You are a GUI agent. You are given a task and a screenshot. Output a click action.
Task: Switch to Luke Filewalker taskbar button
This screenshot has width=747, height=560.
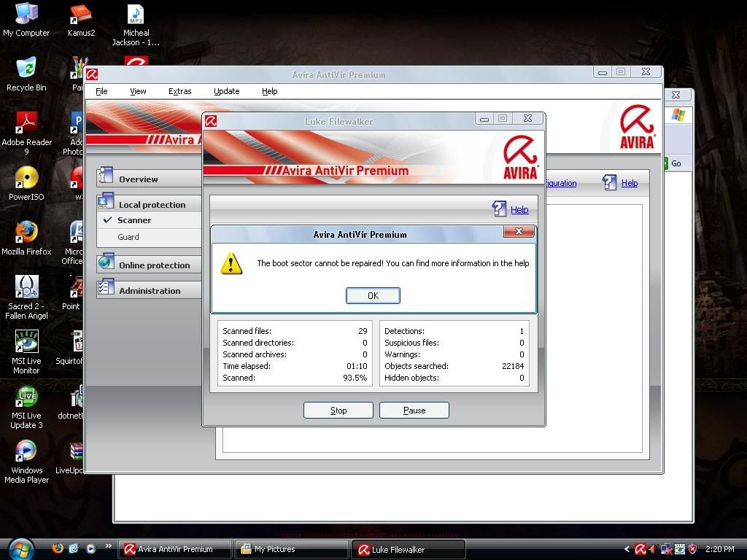click(409, 549)
